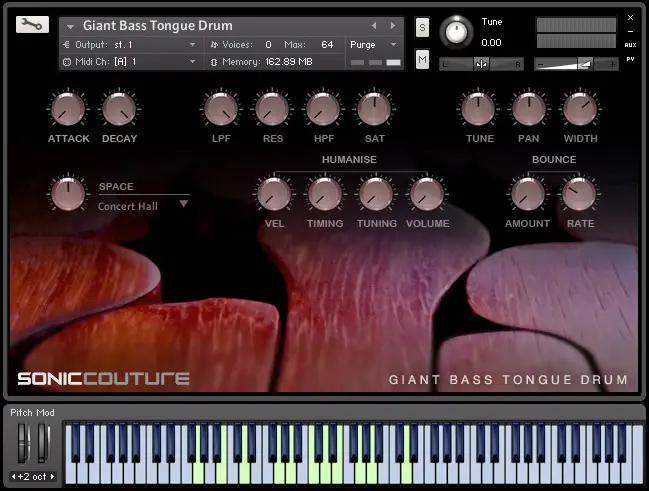Click the TUNE knob in top row

tap(478, 109)
